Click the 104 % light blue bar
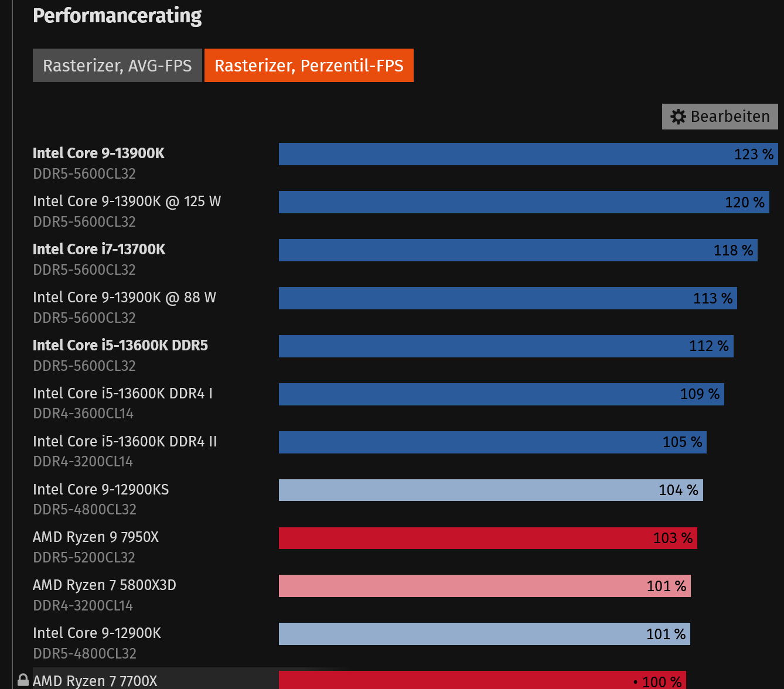784x689 pixels. click(x=491, y=490)
